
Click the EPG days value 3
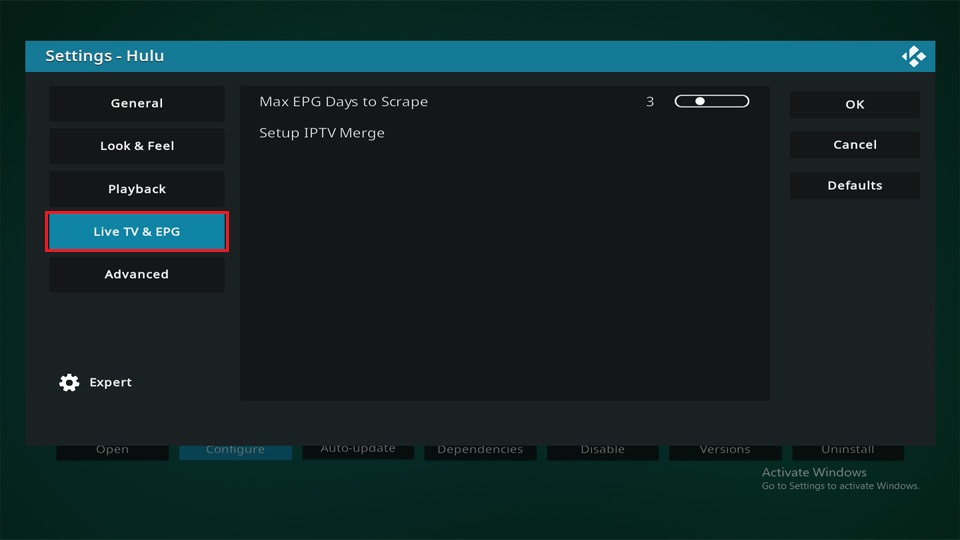click(x=650, y=102)
